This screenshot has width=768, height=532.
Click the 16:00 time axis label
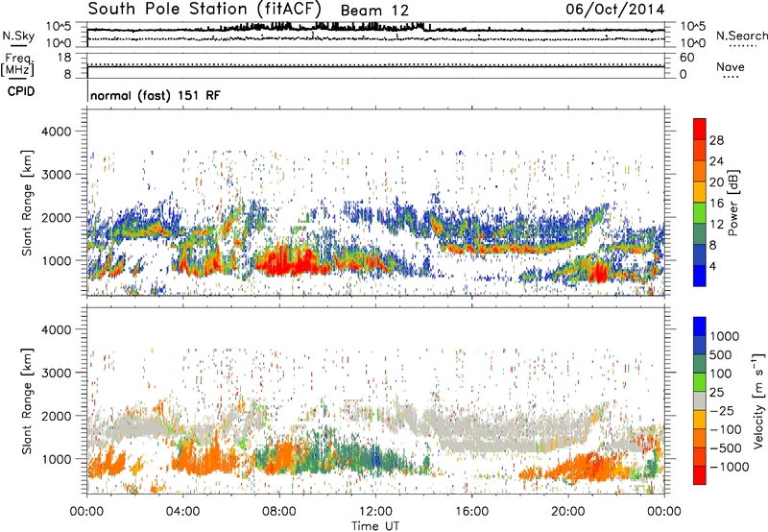[x=471, y=512]
